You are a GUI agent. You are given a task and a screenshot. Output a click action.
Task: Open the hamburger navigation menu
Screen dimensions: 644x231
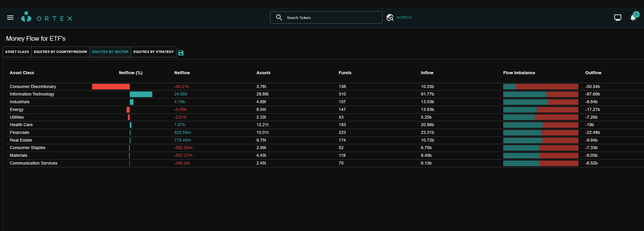click(x=10, y=18)
